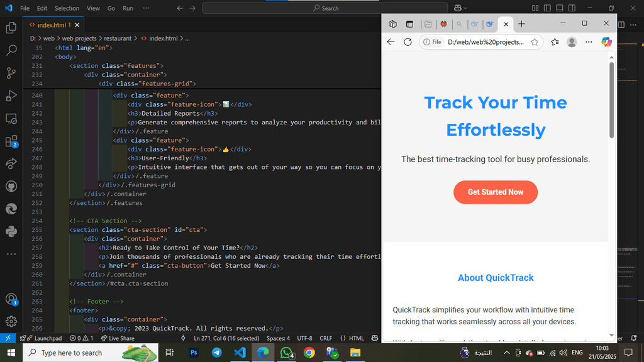The width and height of the screenshot is (644, 362).
Task: Click Ln 271, Col 6 cursor position
Action: [226, 338]
